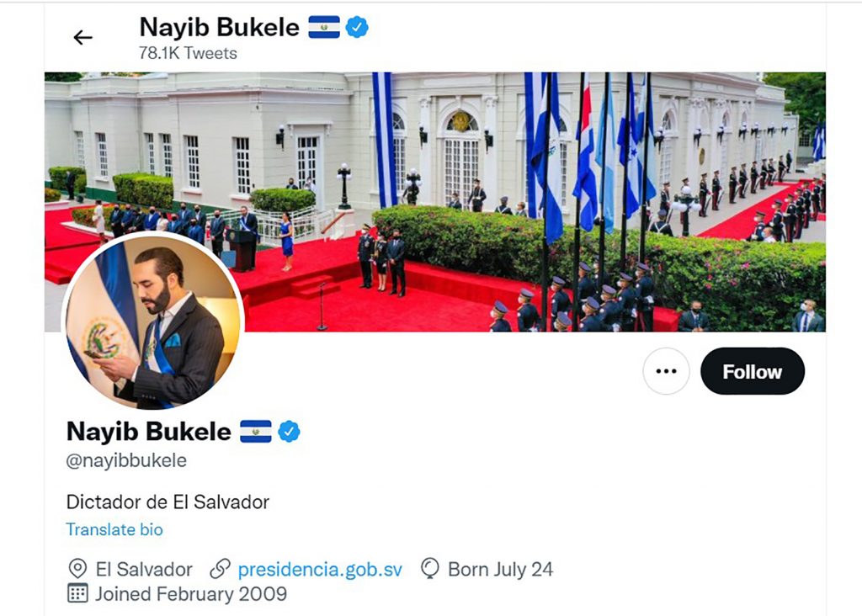
Task: Click El Salvador flag emoji in header
Action: (x=324, y=27)
